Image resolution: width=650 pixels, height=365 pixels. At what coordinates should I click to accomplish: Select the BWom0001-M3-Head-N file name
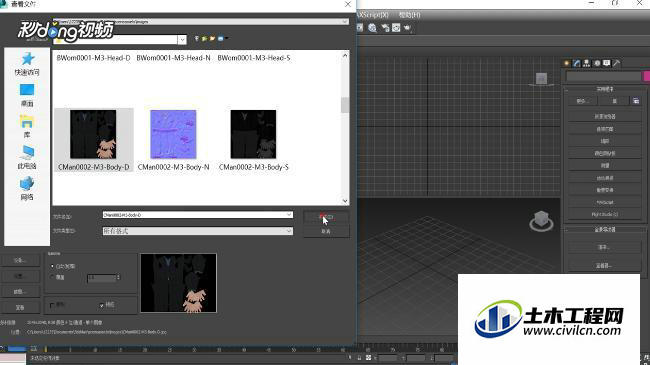point(173,58)
